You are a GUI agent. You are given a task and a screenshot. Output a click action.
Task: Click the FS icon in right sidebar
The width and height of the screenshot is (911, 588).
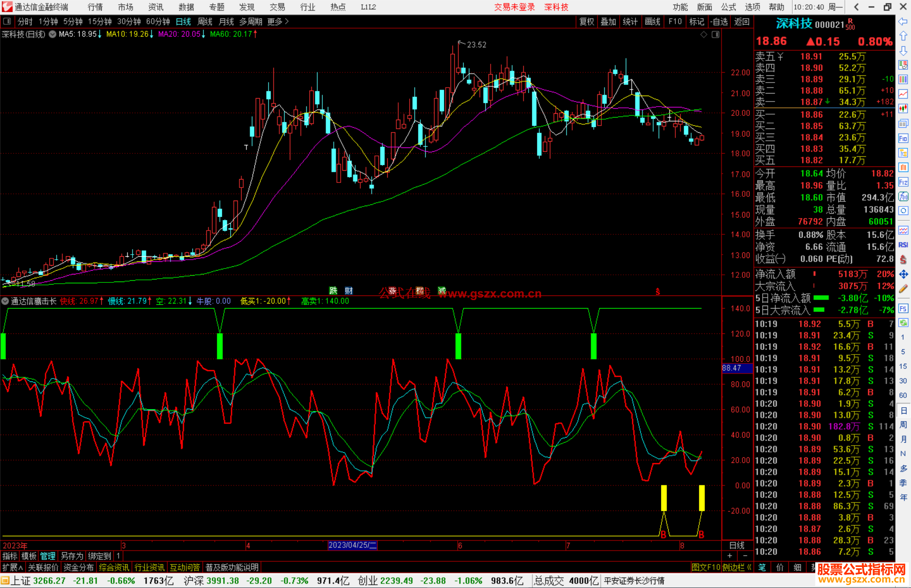(x=903, y=308)
